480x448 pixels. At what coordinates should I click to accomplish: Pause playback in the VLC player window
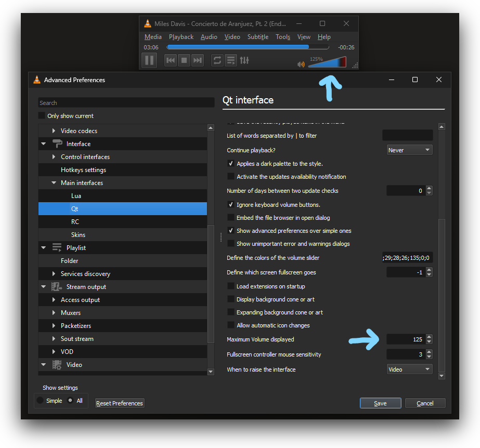[149, 60]
